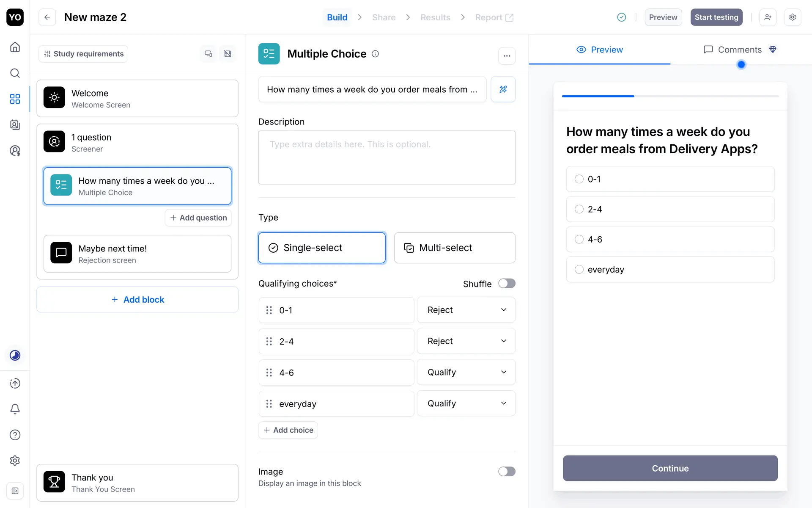
Task: Open the help question mark icon
Action: pyautogui.click(x=15, y=435)
